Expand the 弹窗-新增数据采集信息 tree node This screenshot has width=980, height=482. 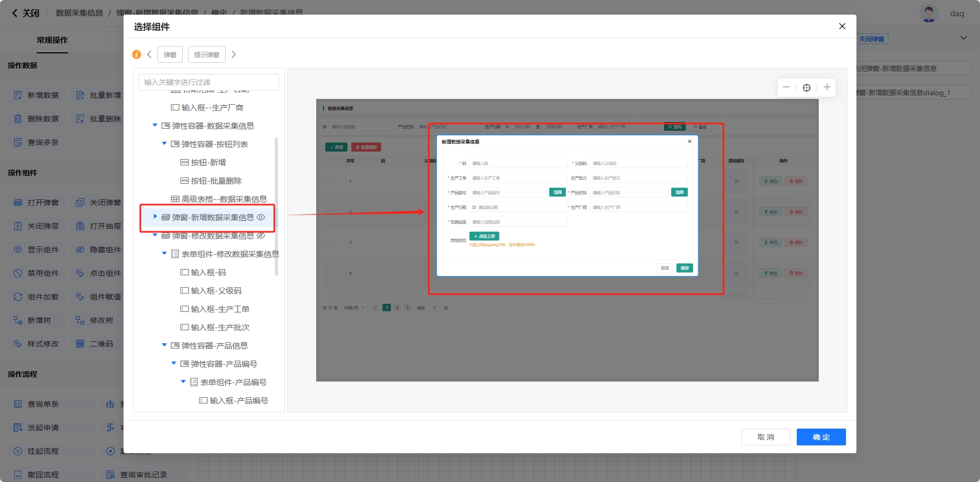[x=155, y=217]
